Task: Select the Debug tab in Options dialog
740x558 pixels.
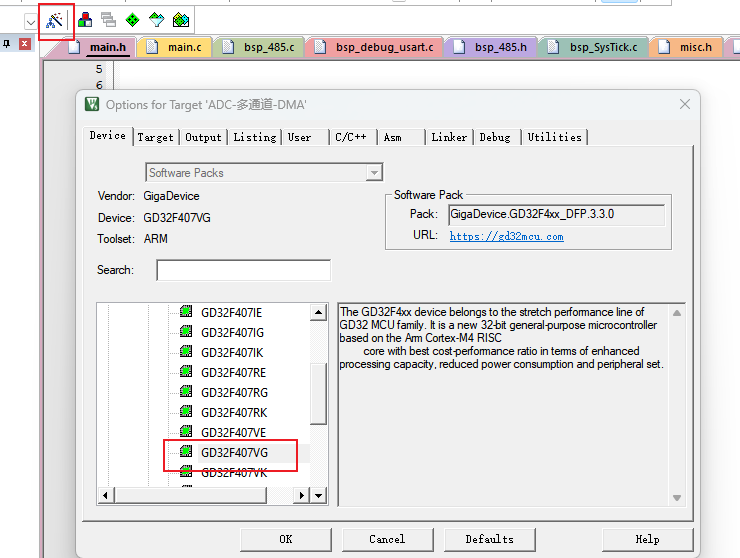Action: (x=497, y=137)
